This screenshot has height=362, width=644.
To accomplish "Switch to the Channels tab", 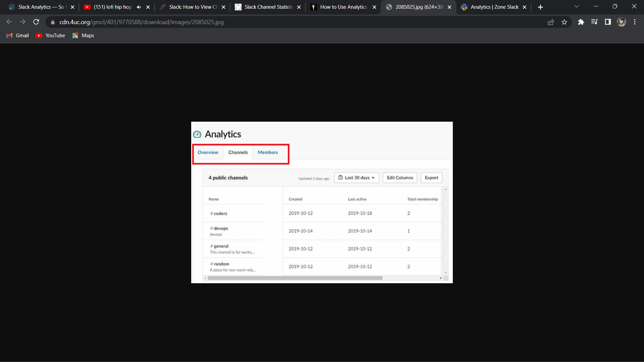I will click(x=238, y=152).
